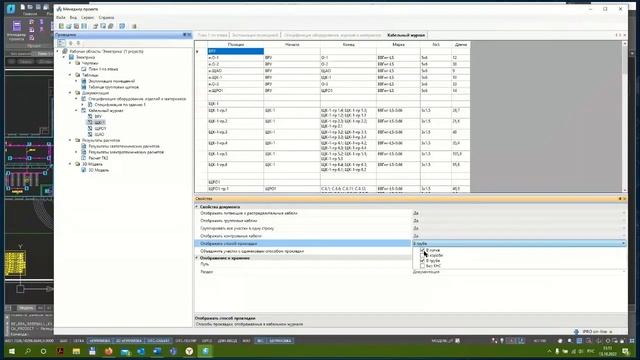Open Yandex browser from the taskbar

point(189,351)
